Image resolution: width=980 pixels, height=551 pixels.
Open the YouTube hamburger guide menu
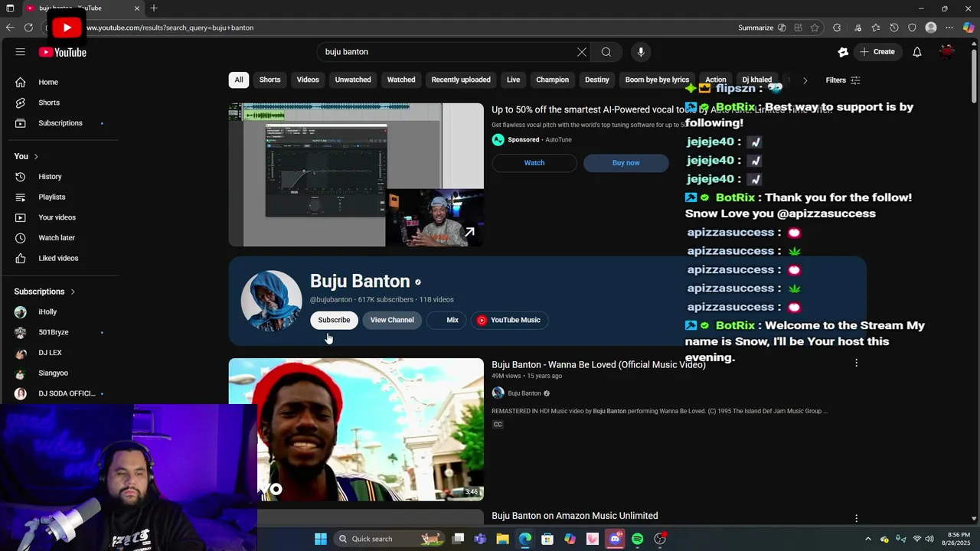coord(20,52)
